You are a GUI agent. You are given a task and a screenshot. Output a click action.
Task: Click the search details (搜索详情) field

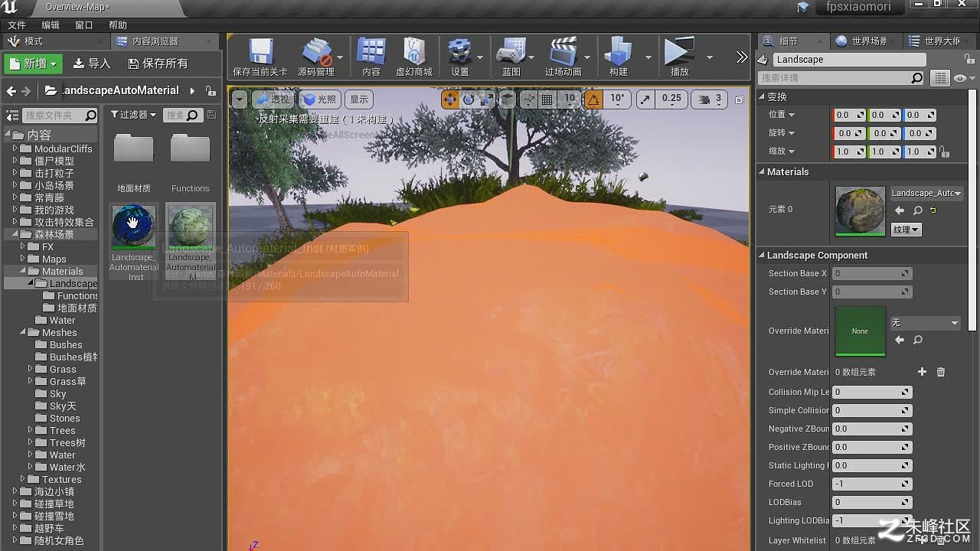[x=842, y=78]
